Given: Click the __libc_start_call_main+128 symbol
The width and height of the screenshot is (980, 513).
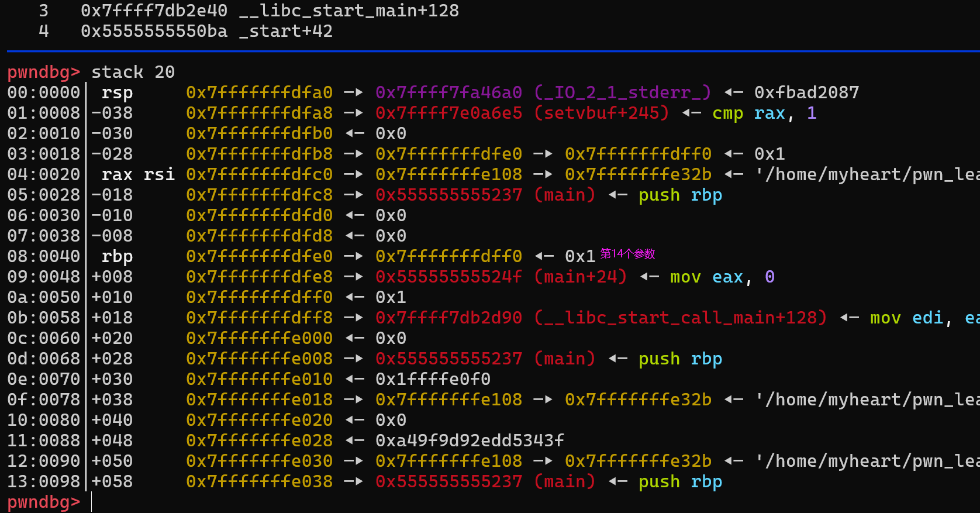Looking at the screenshot, I should (x=680, y=318).
